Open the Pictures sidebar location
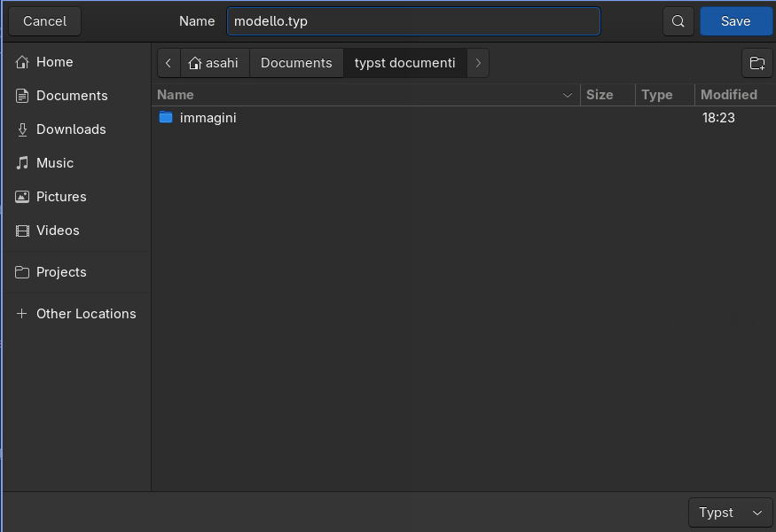776x532 pixels. pyautogui.click(x=76, y=197)
